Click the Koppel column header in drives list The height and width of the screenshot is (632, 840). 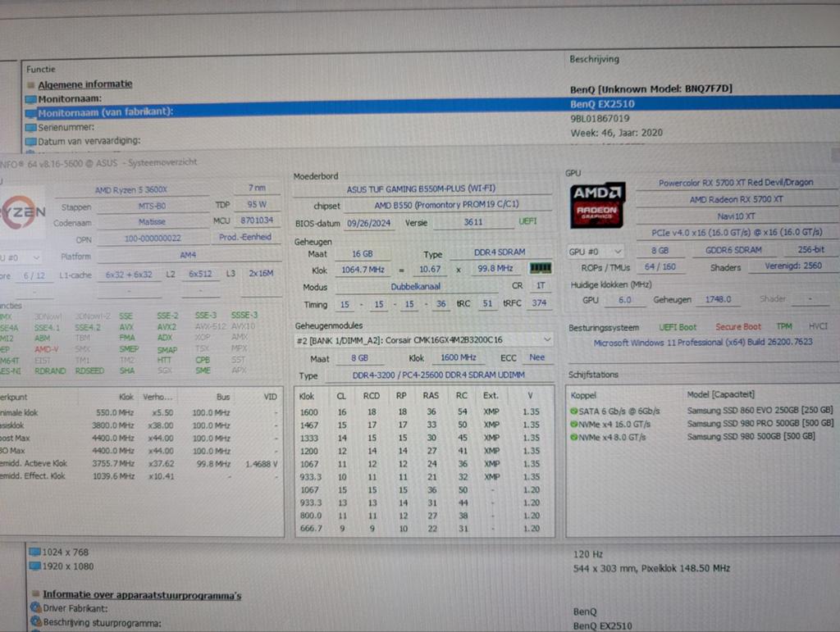(583, 395)
